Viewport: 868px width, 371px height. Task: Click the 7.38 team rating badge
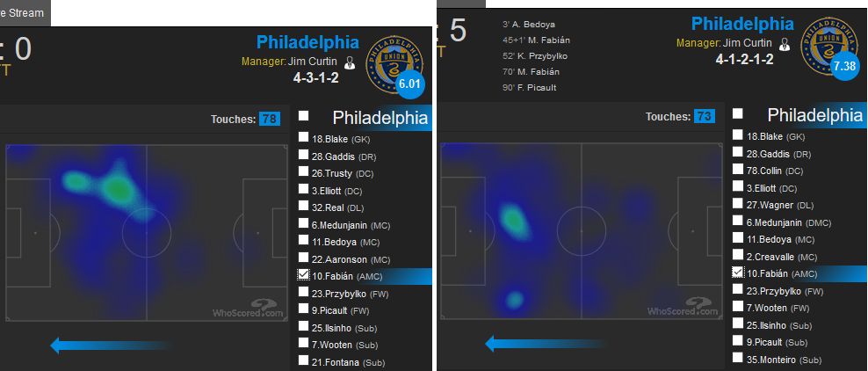pyautogui.click(x=844, y=67)
